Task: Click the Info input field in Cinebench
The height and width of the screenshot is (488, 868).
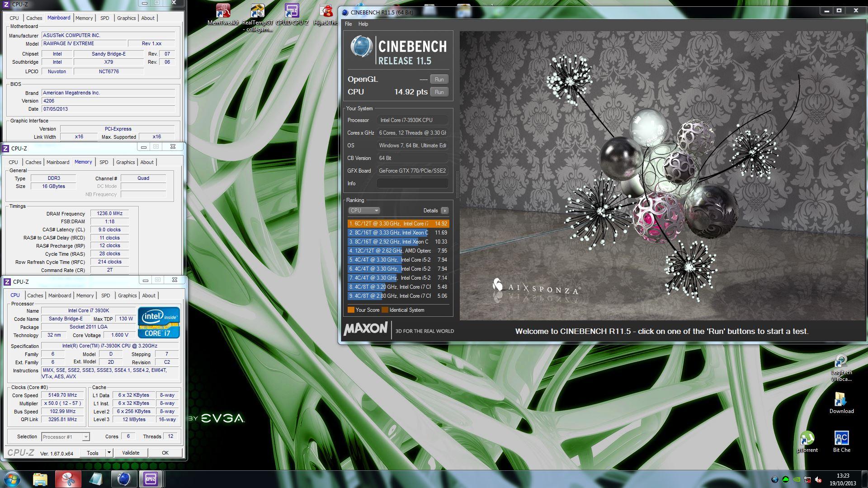Action: click(x=412, y=183)
